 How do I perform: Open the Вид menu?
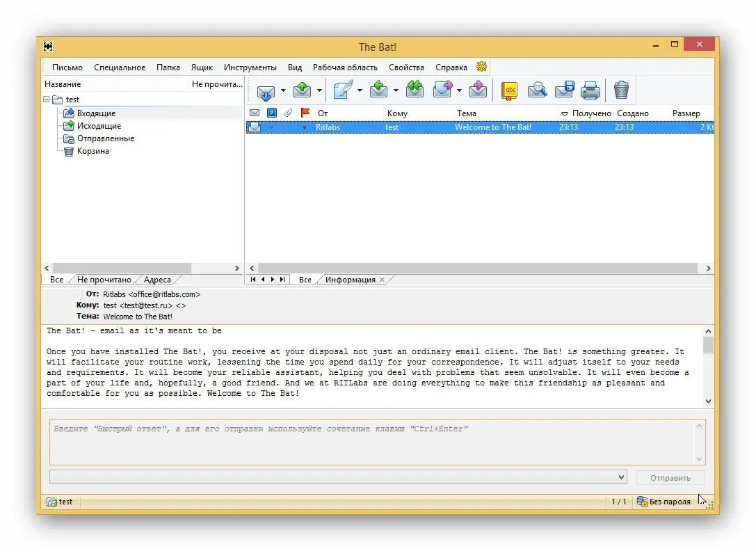295,67
